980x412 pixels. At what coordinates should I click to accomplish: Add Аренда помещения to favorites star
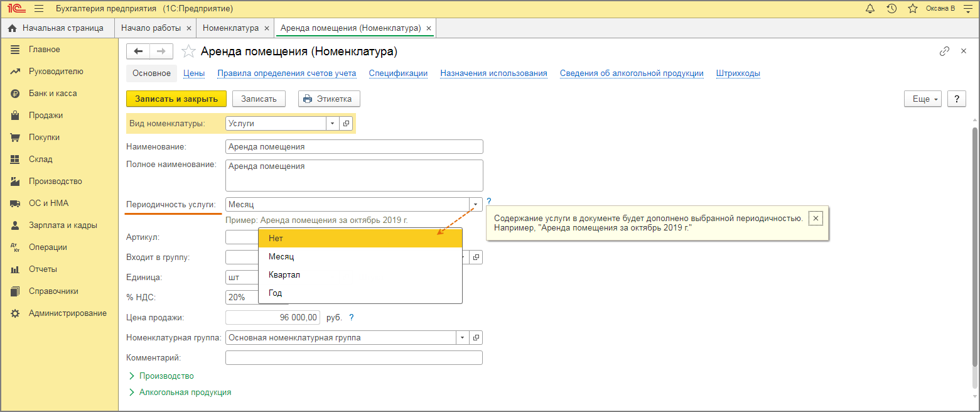point(188,51)
